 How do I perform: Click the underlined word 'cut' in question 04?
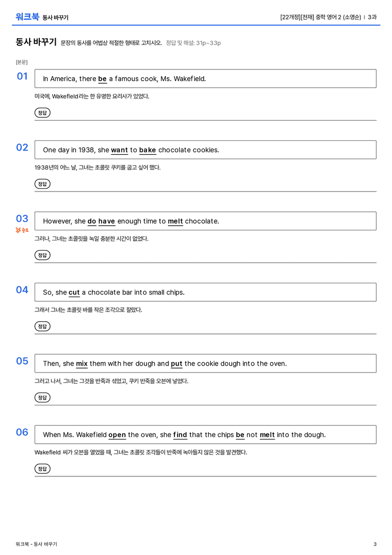[x=74, y=293]
